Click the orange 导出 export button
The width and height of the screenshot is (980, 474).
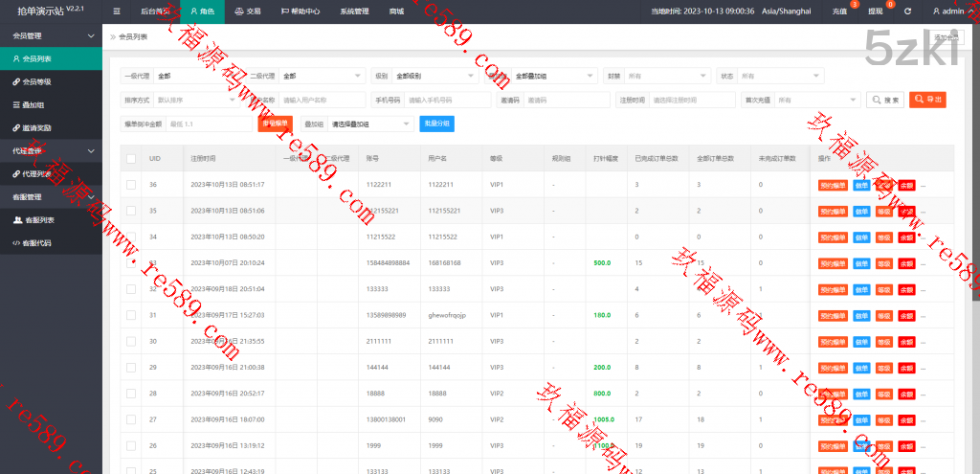tap(927, 100)
